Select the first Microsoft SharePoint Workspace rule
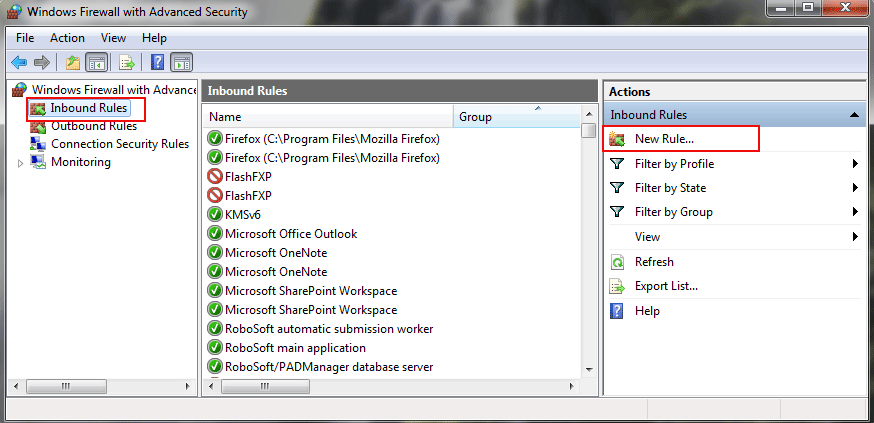This screenshot has width=874, height=423. pos(311,291)
